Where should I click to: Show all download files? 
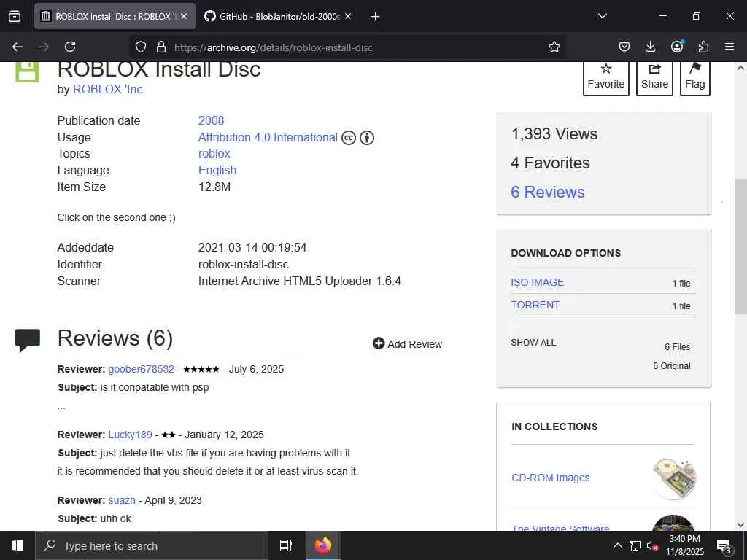point(533,343)
